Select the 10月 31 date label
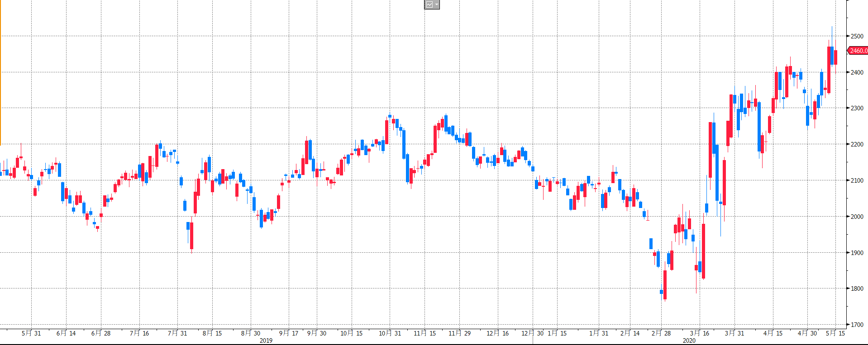The height and width of the screenshot is (345, 868). point(390,333)
